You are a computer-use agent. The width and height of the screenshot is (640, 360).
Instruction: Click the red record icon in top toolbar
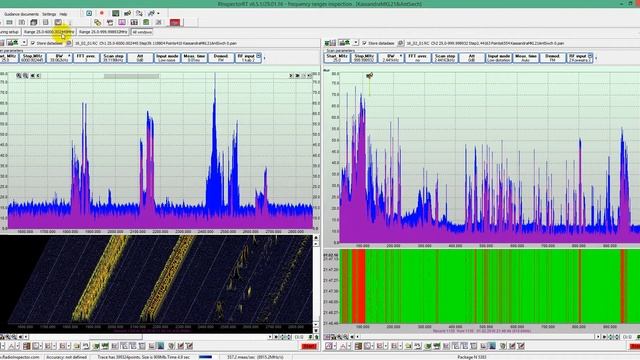(x=102, y=13)
